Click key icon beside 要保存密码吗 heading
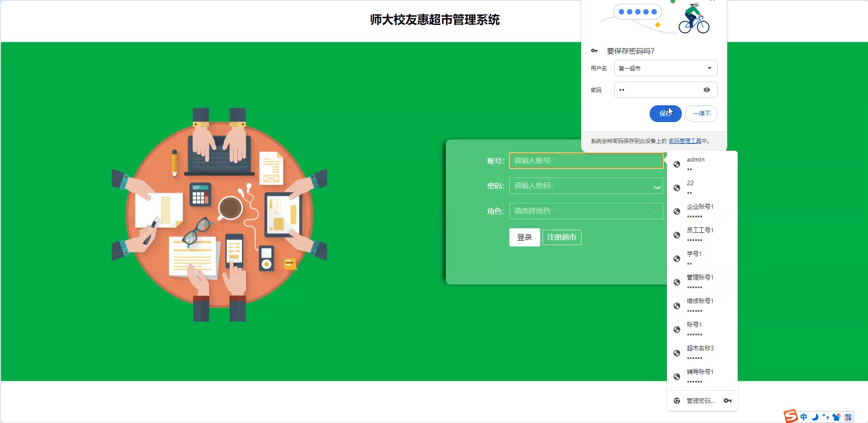 coord(594,51)
